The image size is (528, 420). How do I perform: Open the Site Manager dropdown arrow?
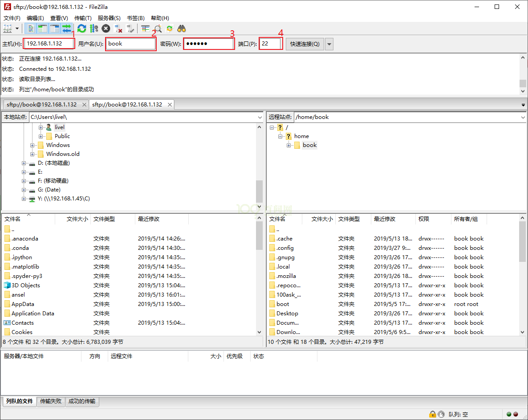click(17, 29)
